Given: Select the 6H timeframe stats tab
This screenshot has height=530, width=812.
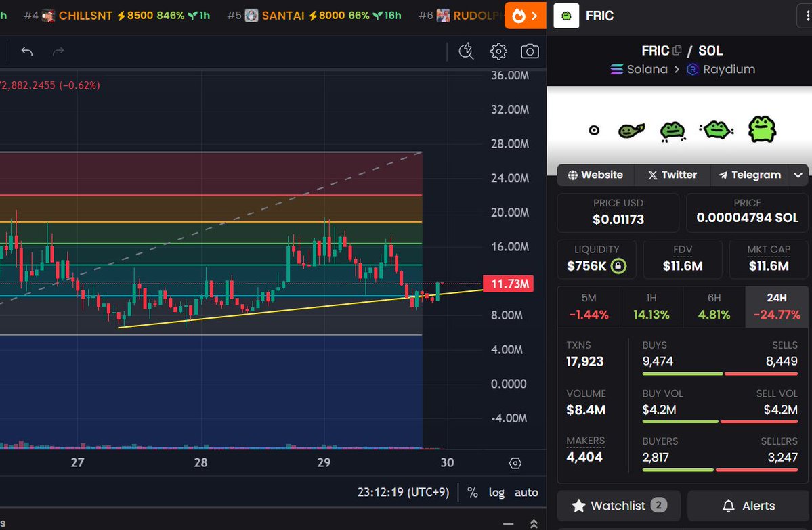Looking at the screenshot, I should click(714, 307).
